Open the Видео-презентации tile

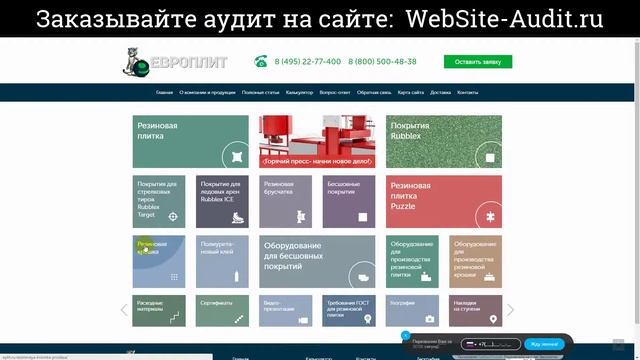point(285,311)
